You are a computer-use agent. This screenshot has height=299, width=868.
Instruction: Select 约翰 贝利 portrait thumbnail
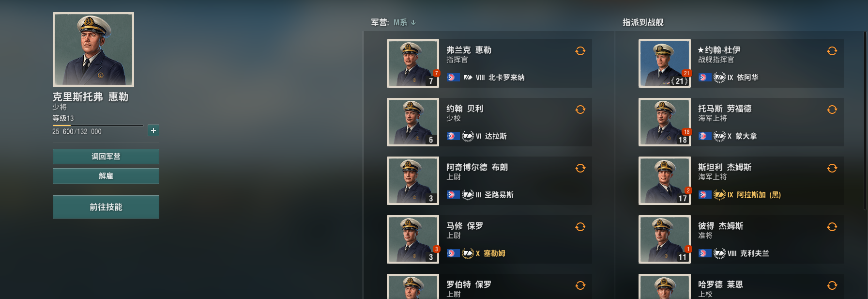pyautogui.click(x=413, y=122)
